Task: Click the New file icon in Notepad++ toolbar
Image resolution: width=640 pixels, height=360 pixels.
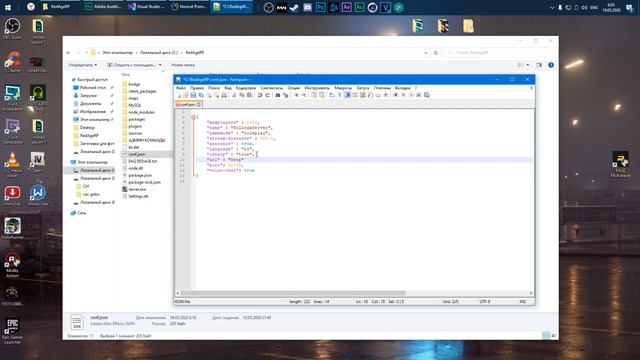Action: (x=178, y=95)
